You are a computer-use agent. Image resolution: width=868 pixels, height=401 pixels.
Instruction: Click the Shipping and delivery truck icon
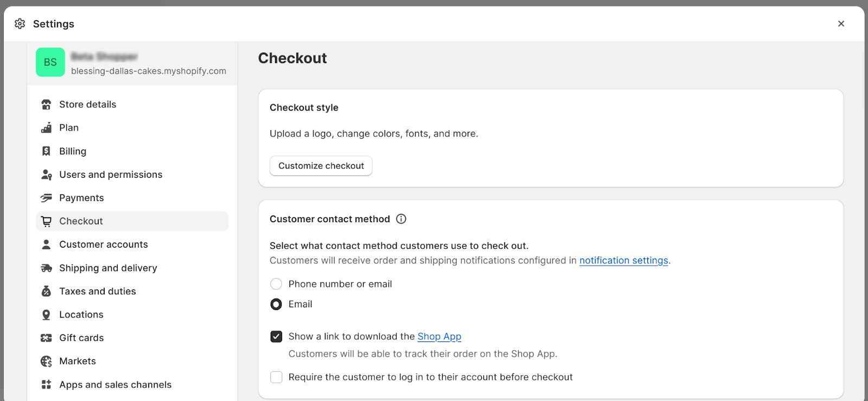click(47, 268)
